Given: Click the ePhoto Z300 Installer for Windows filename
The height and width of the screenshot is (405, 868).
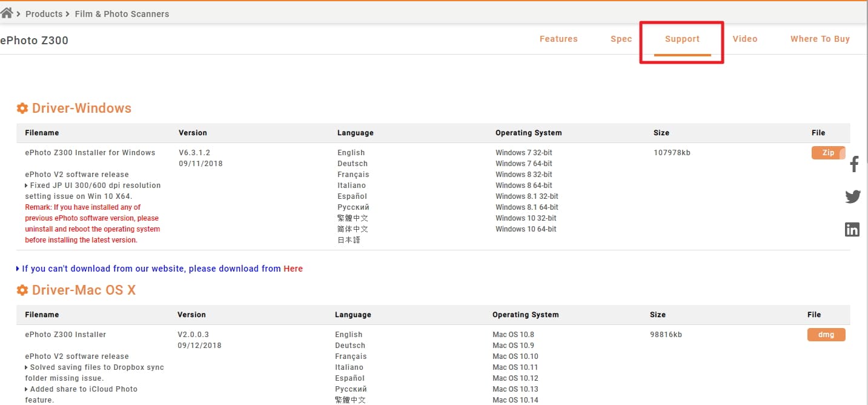Looking at the screenshot, I should (90, 153).
